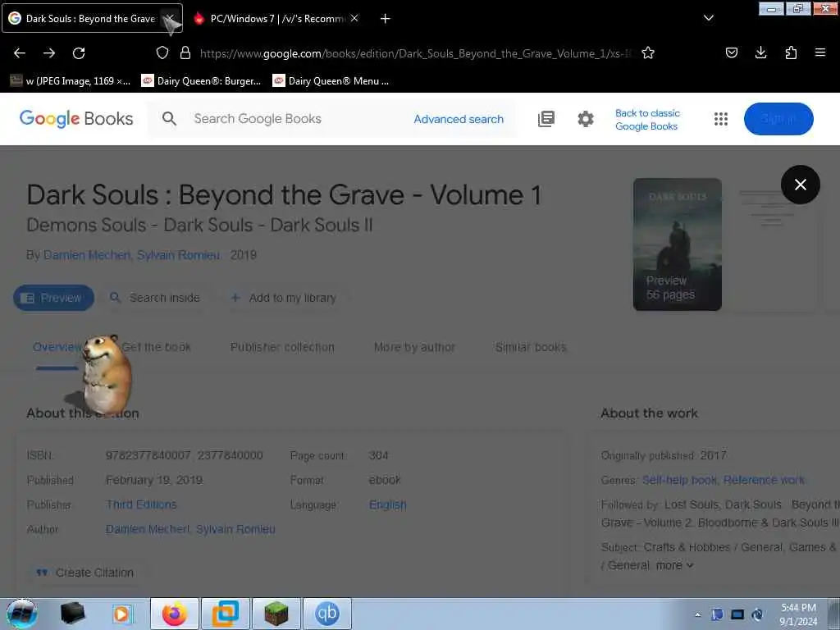The image size is (840, 630).
Task: Expand the list all tabs chevron
Action: (709, 18)
